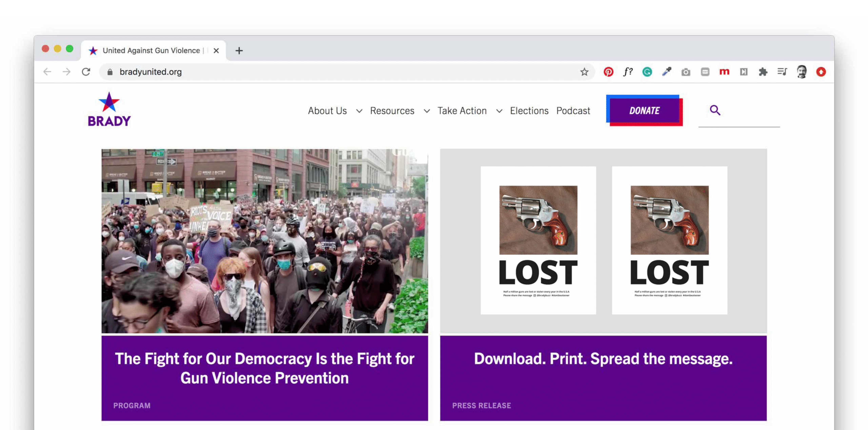Expand the Resources dropdown chevron
Viewport: 868px width, 430px height.
coord(427,111)
